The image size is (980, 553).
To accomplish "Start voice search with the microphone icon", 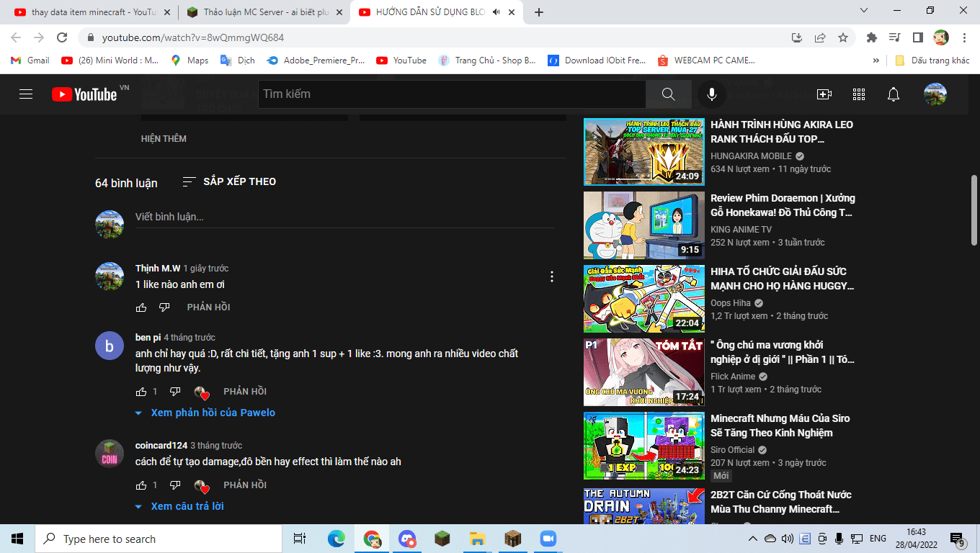I will click(711, 94).
